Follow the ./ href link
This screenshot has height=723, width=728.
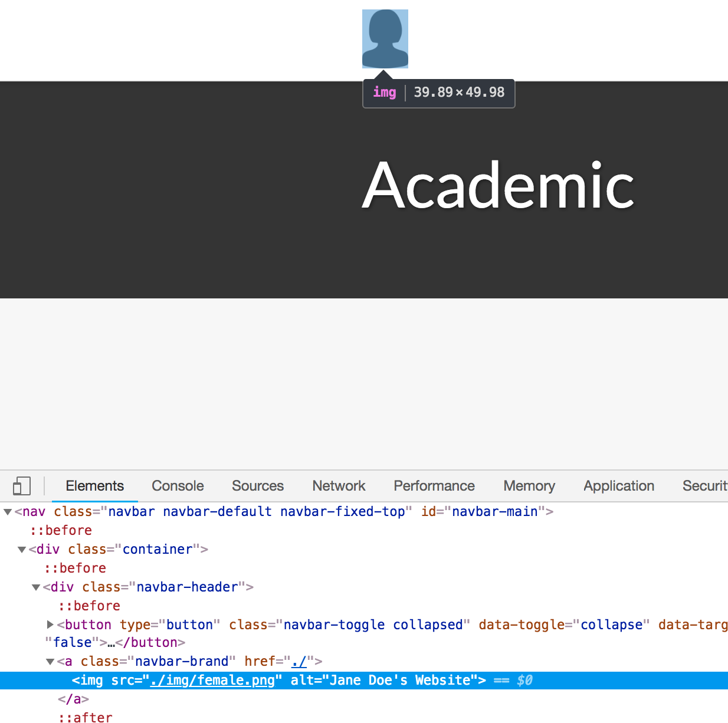click(x=299, y=661)
